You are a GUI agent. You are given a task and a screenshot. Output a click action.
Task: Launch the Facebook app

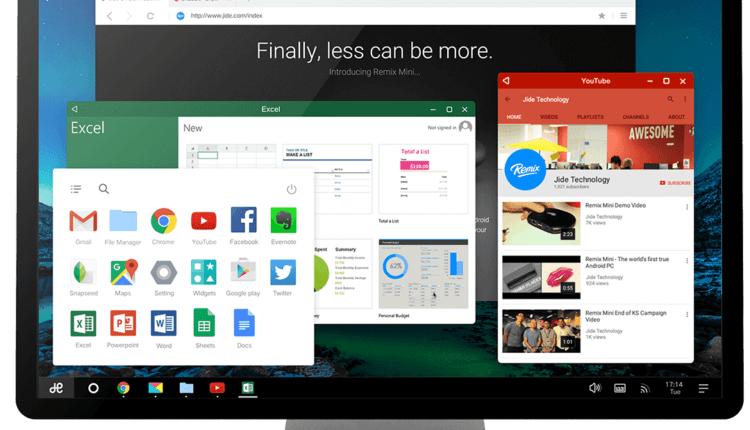pos(243,220)
